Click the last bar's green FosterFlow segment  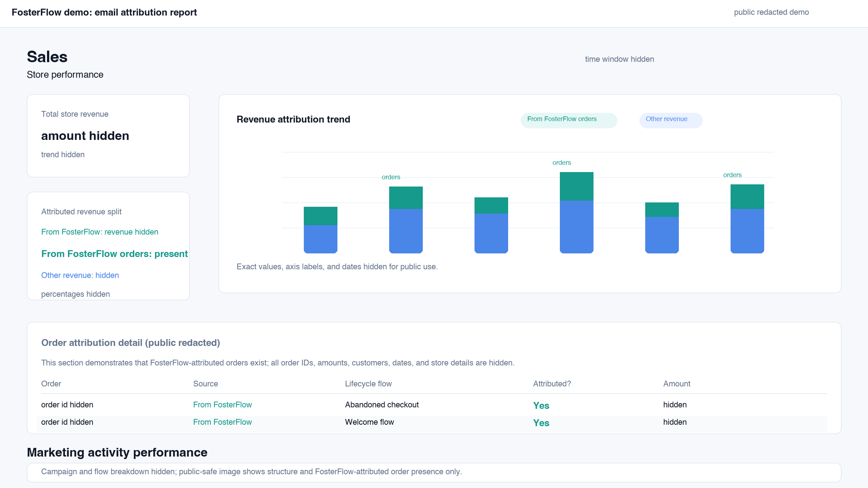(747, 197)
